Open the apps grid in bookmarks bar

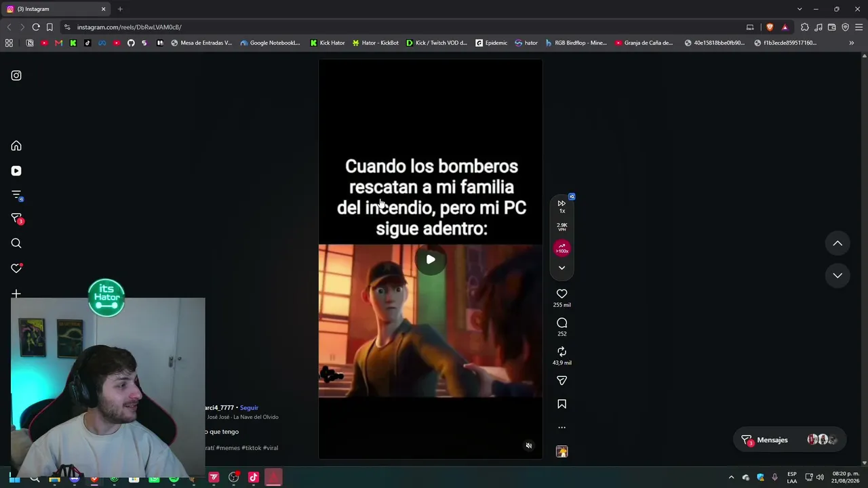point(9,43)
